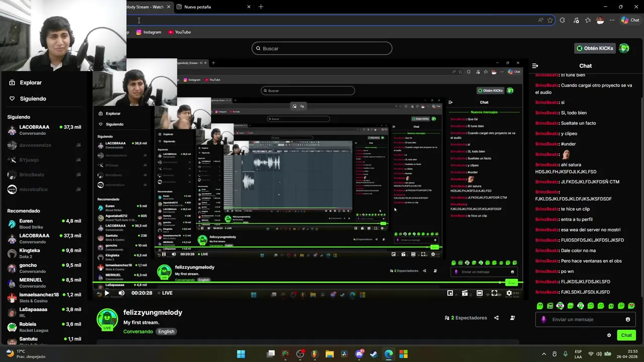644x362 pixels.
Task: Open Euren Blood Strike recommended channel
Action: [44, 224]
